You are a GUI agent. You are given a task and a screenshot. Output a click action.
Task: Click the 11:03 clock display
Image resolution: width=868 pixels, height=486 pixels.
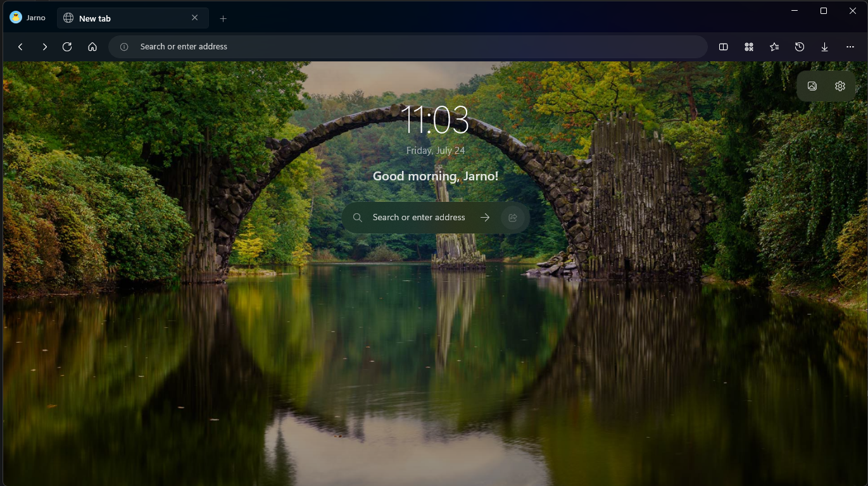click(x=435, y=120)
